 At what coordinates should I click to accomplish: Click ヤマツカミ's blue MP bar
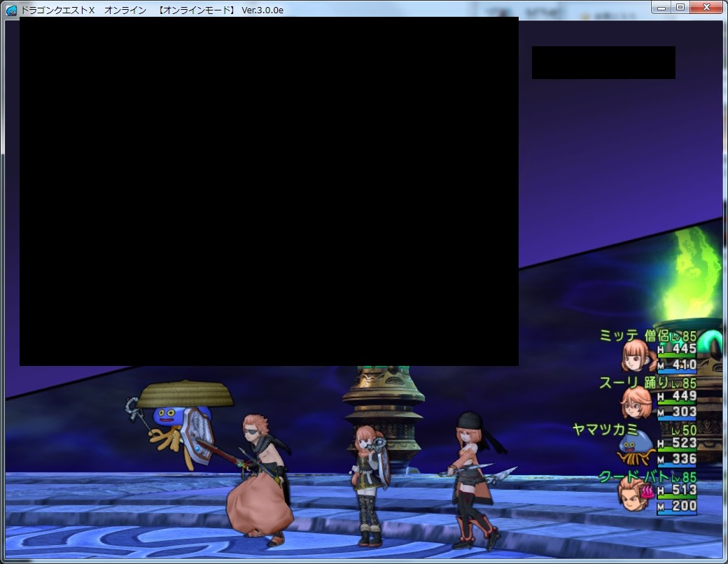coord(677,465)
